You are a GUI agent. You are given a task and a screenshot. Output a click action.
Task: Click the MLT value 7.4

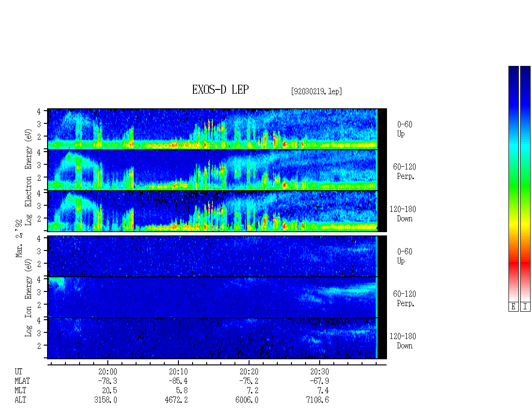point(323,391)
